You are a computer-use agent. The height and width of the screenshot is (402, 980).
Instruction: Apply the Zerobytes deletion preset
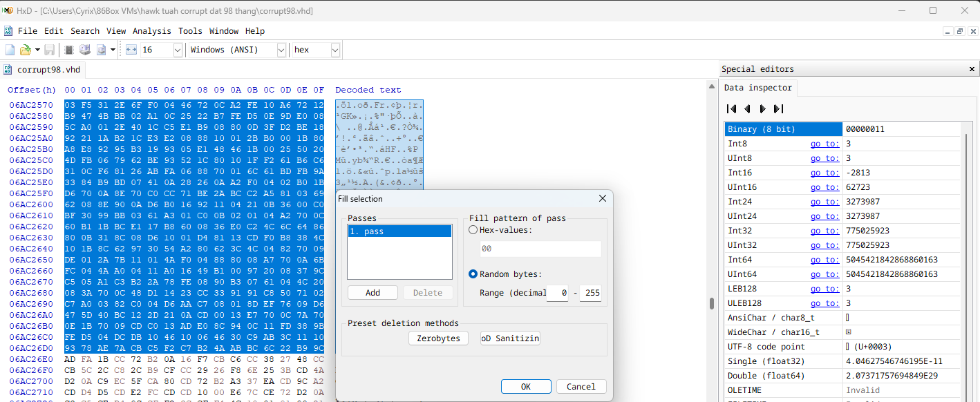coord(437,338)
